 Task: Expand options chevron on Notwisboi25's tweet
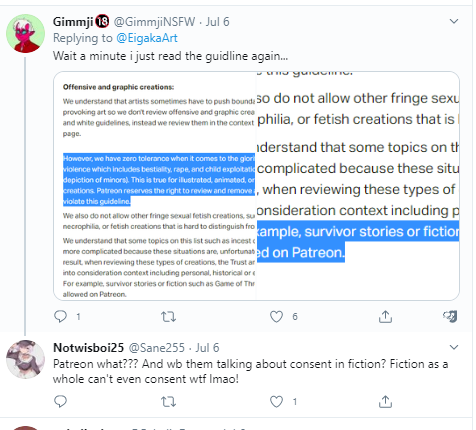tap(454, 347)
